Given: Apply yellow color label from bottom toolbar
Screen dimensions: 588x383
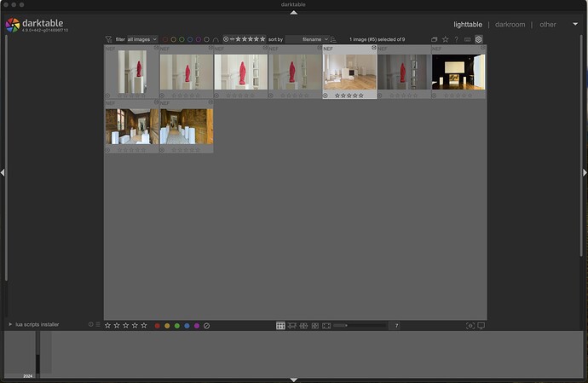Looking at the screenshot, I should [167, 326].
